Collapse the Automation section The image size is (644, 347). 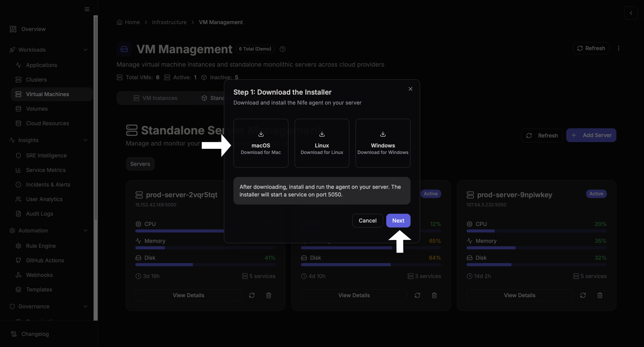[85, 231]
